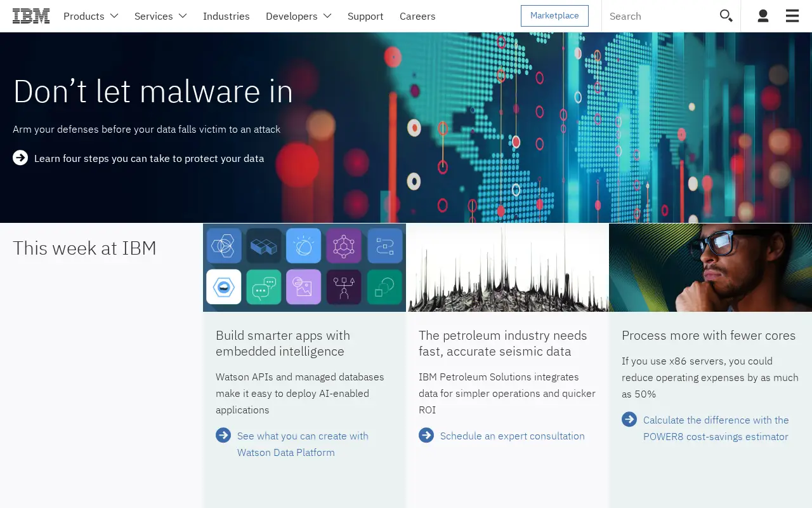Expand the Products dropdown chevron
Image resolution: width=812 pixels, height=508 pixels.
[x=114, y=16]
